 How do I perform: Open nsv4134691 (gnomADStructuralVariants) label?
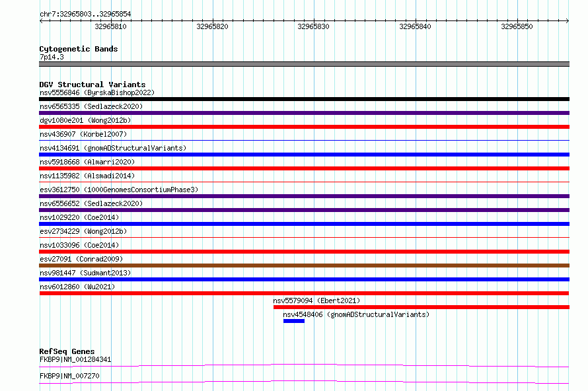tap(113, 148)
